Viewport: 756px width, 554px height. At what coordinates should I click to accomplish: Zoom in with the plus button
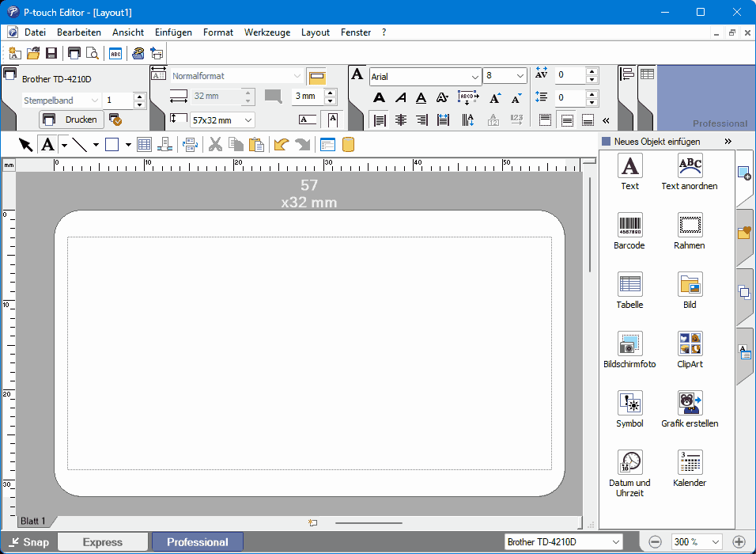(739, 542)
